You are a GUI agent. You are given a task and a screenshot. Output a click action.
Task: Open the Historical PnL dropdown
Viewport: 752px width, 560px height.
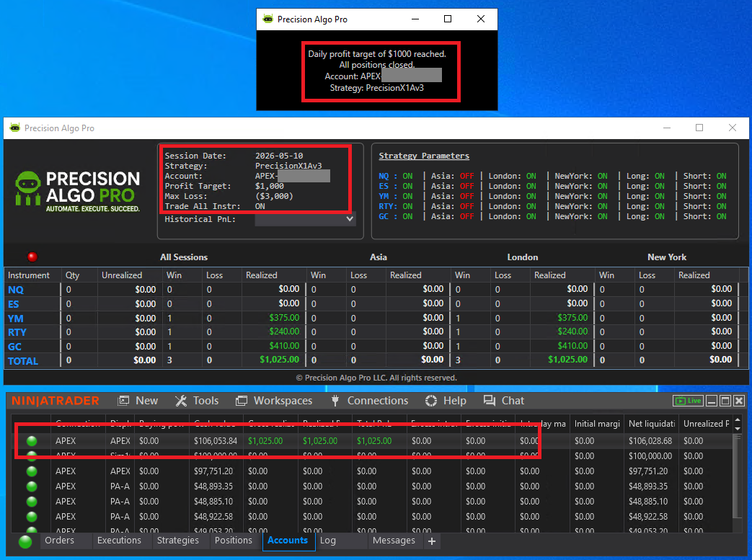305,219
